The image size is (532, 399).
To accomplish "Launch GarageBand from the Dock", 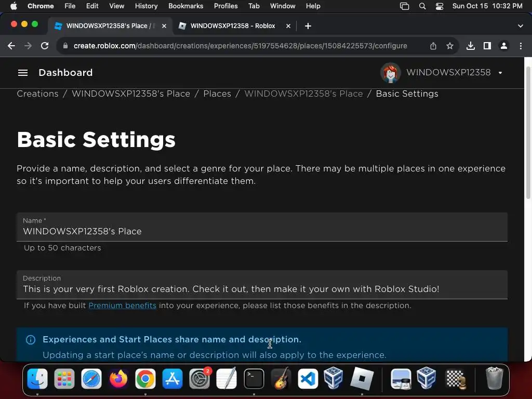I will point(281,379).
